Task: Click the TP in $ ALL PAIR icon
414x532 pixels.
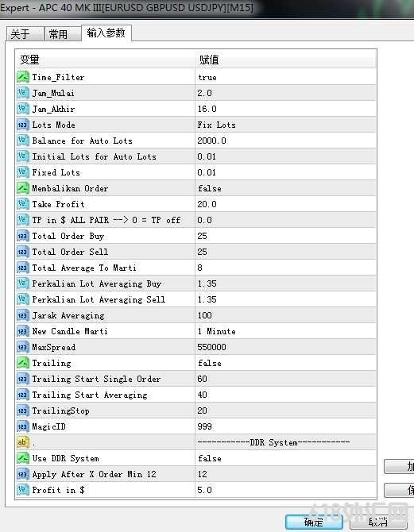Action: pyautogui.click(x=23, y=220)
